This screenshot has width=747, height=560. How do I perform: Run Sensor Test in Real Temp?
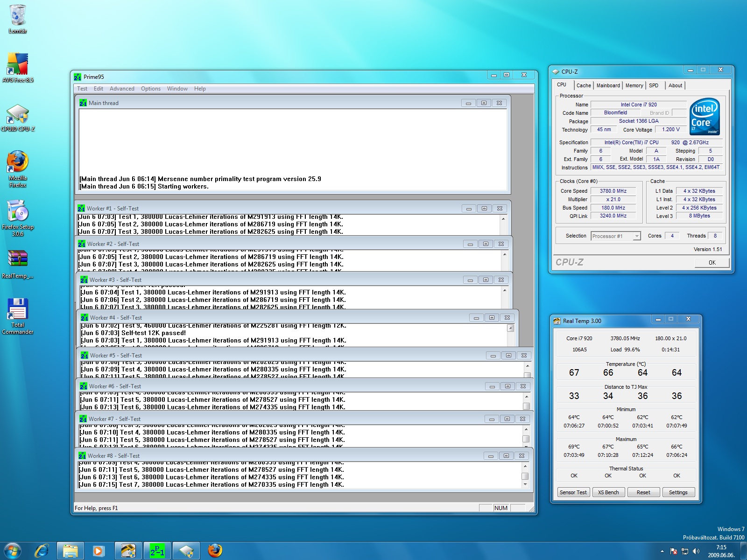[573, 492]
